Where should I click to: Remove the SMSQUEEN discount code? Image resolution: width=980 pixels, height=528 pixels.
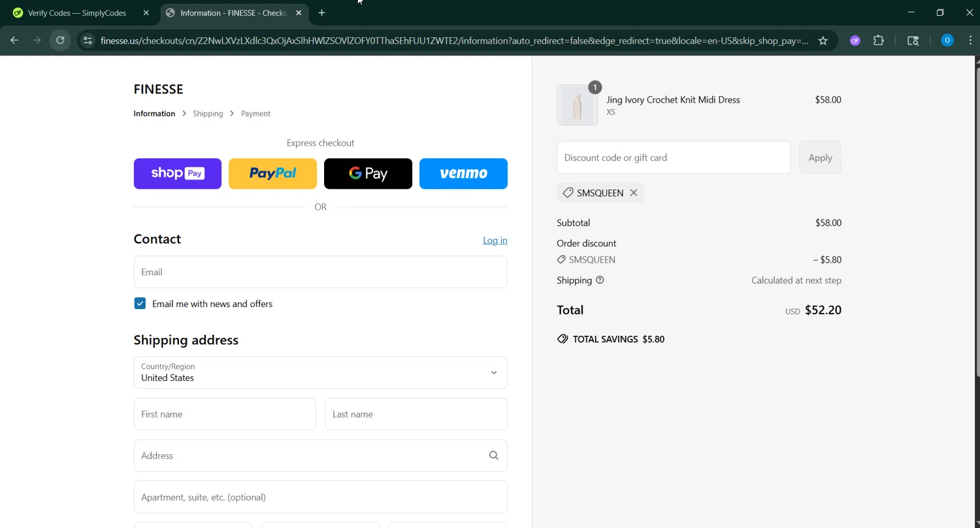(634, 193)
